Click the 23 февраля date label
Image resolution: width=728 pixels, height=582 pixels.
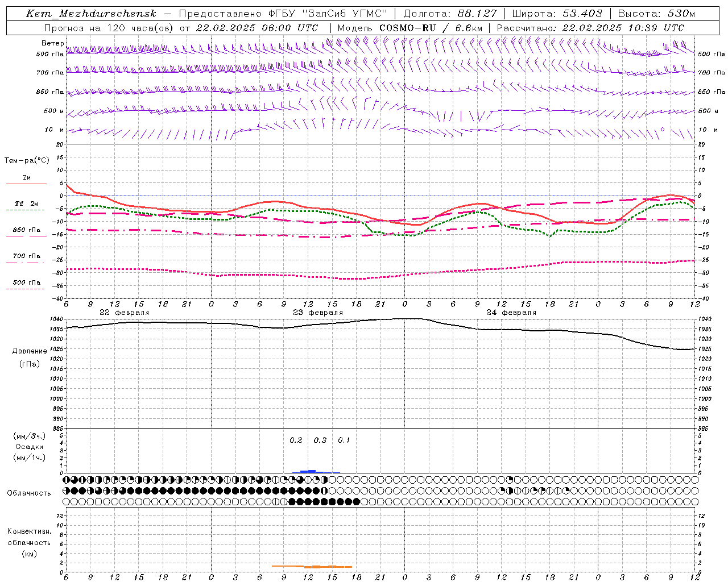coord(318,312)
